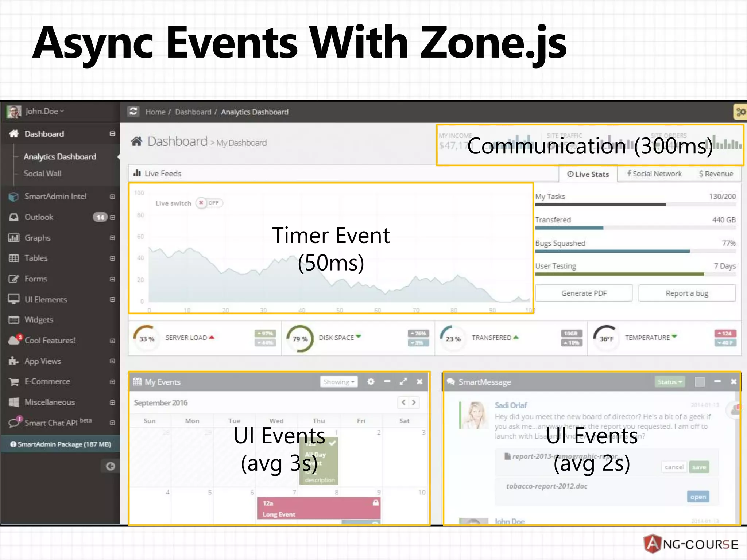This screenshot has width=747, height=560.
Task: Click the Generate PDF button
Action: [x=584, y=293]
